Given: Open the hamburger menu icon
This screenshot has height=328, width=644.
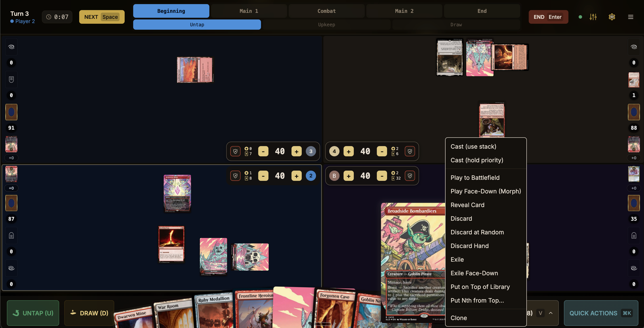Looking at the screenshot, I should pos(630,17).
